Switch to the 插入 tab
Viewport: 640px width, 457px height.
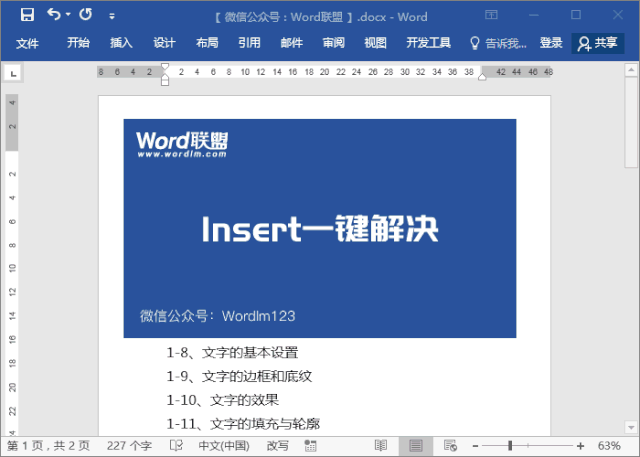(121, 42)
